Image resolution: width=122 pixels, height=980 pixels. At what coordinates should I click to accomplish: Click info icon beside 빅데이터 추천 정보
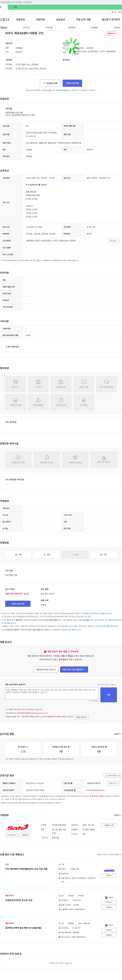21,954
